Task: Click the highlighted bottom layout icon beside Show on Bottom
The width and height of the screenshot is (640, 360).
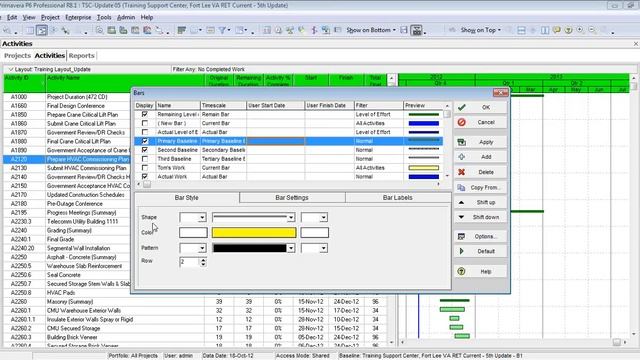Action: 416,30
